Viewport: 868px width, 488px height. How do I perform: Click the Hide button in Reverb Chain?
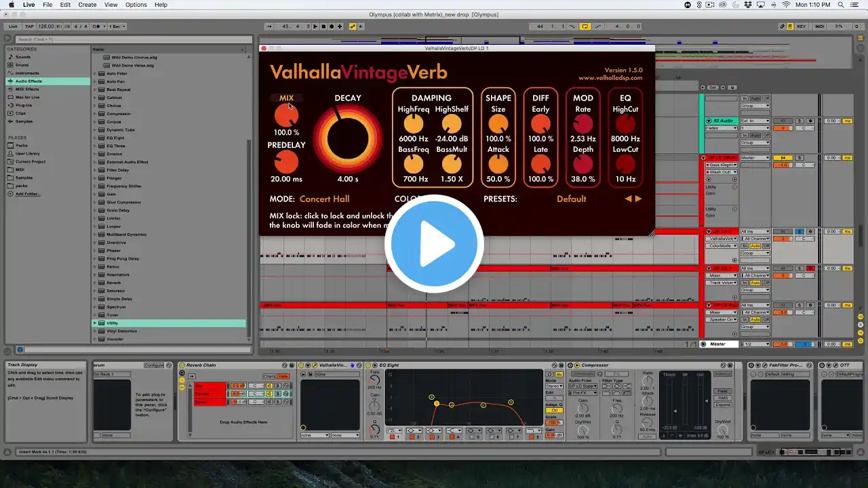point(283,376)
